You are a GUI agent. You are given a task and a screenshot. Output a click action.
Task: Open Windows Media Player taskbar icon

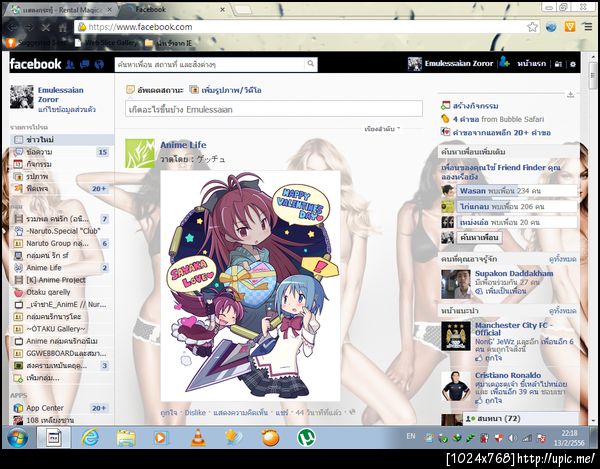click(x=161, y=438)
